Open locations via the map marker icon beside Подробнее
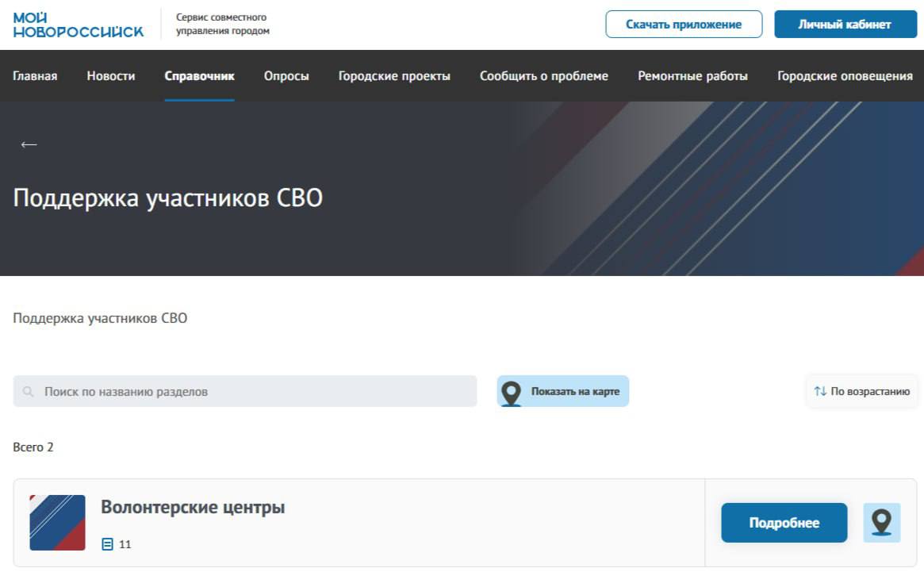Viewport: 924px width, 572px height. pos(880,522)
